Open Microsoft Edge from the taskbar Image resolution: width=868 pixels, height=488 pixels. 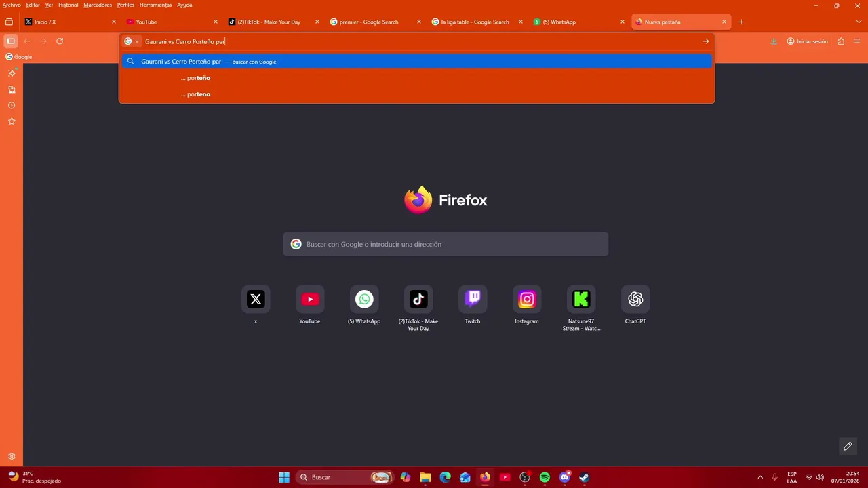point(445,477)
